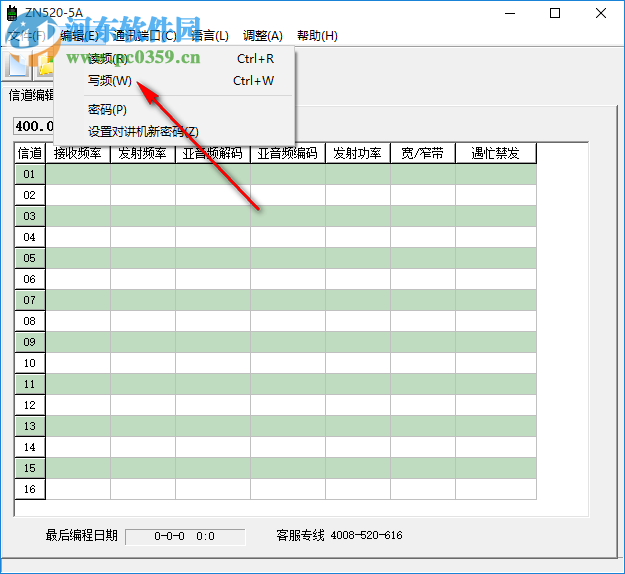Click channel 01 接收频率 cell
The height and width of the screenshot is (574, 625).
(x=78, y=174)
